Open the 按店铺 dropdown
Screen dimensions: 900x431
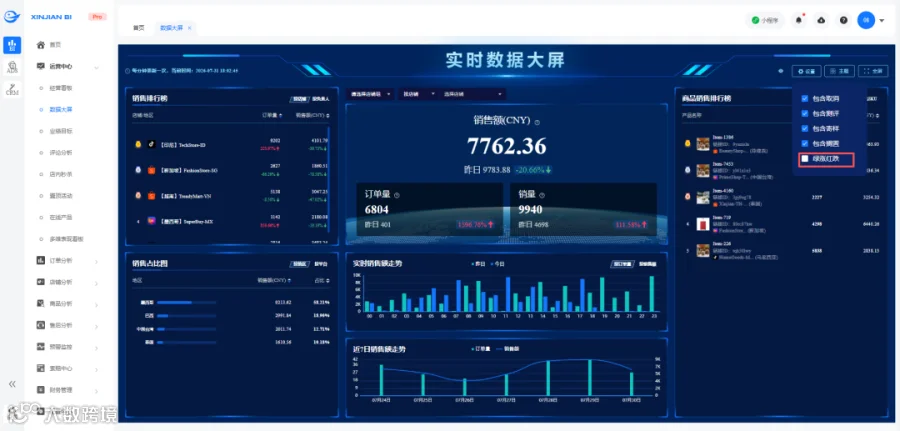point(418,94)
